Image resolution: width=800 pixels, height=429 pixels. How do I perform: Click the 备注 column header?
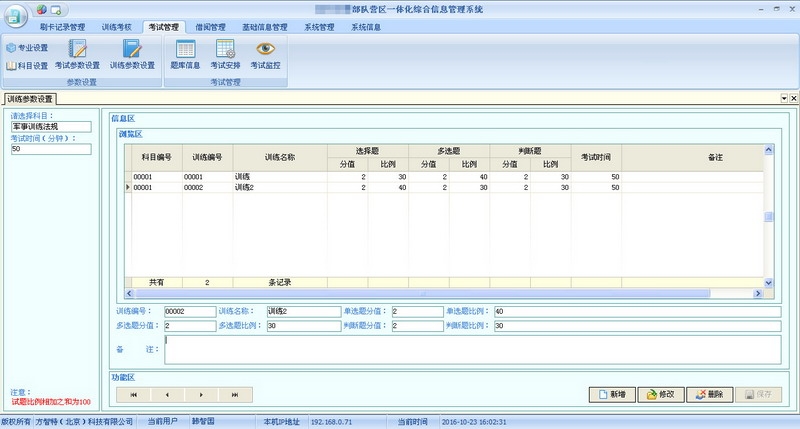[x=715, y=158]
